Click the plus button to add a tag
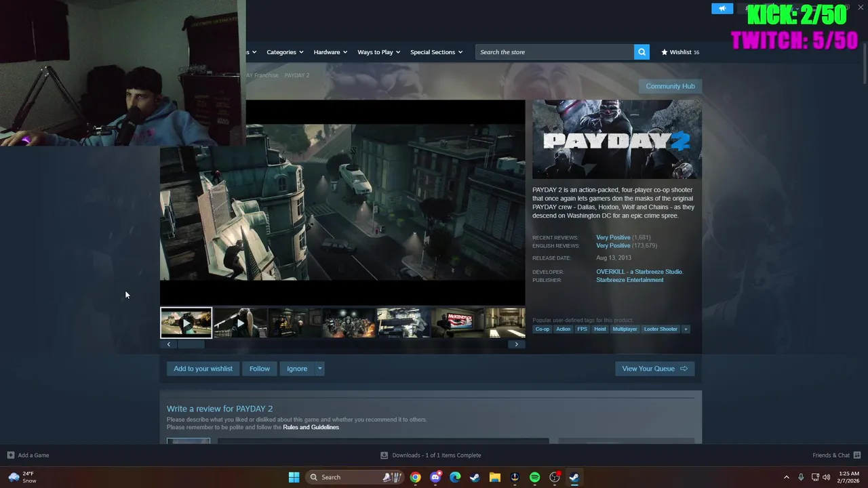The width and height of the screenshot is (868, 488). click(x=686, y=329)
